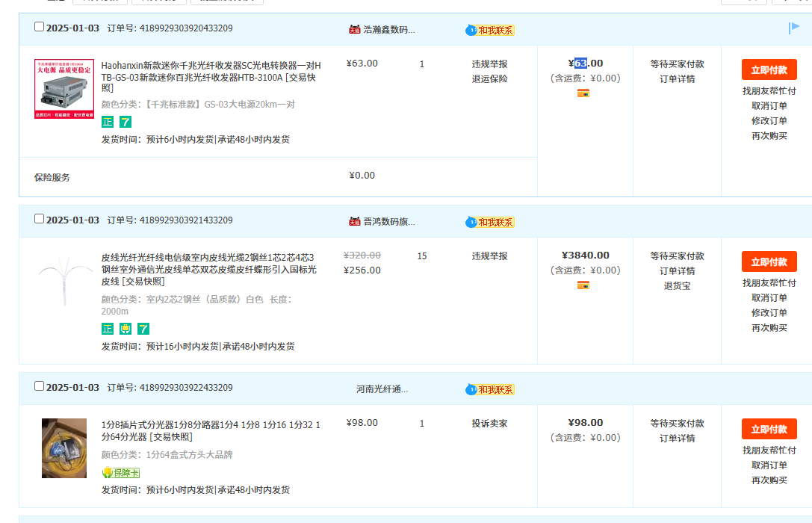812x523 pixels.
Task: Open 订单详情 for the ¥63.00 order
Action: (x=677, y=79)
